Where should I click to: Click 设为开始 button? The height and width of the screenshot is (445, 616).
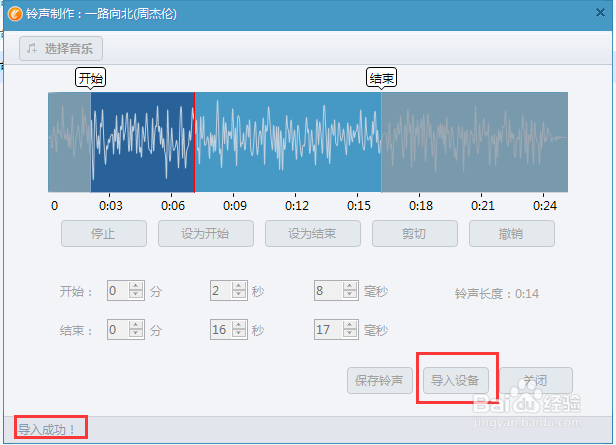pyautogui.click(x=206, y=234)
